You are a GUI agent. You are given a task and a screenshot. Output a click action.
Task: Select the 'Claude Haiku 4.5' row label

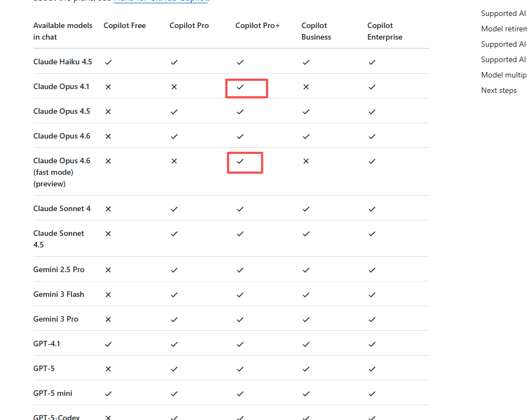pyautogui.click(x=63, y=62)
